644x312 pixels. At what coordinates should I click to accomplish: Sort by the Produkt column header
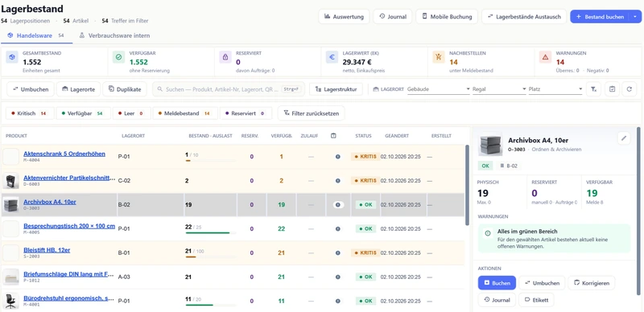coord(16,135)
